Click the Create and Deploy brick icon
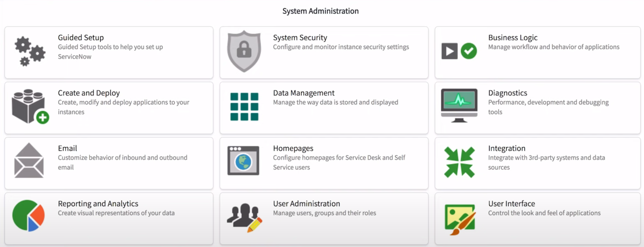The width and height of the screenshot is (644, 247). pos(30,106)
